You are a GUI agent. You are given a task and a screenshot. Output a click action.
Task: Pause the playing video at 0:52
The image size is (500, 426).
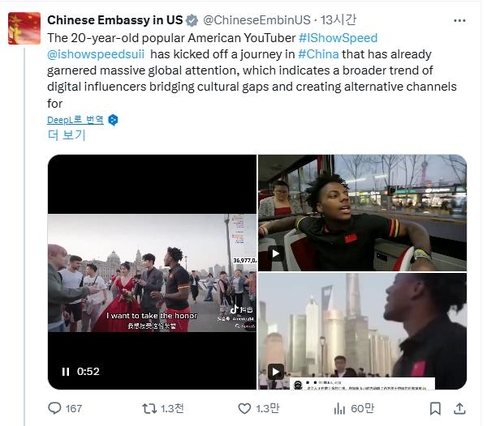click(66, 371)
